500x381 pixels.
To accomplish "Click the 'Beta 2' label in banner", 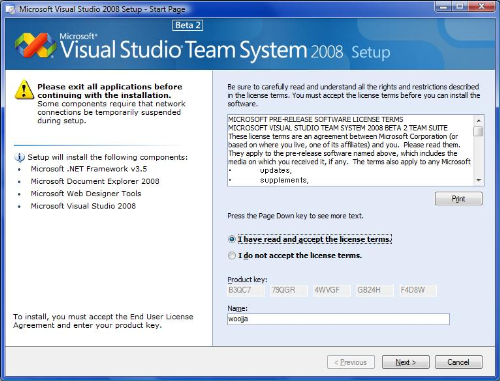I will click(188, 25).
